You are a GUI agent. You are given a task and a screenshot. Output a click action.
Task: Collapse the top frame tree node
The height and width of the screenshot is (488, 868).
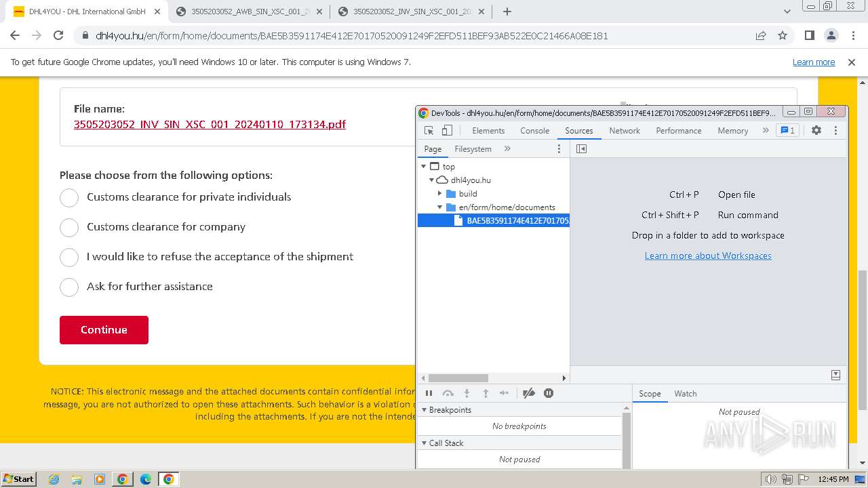(424, 166)
